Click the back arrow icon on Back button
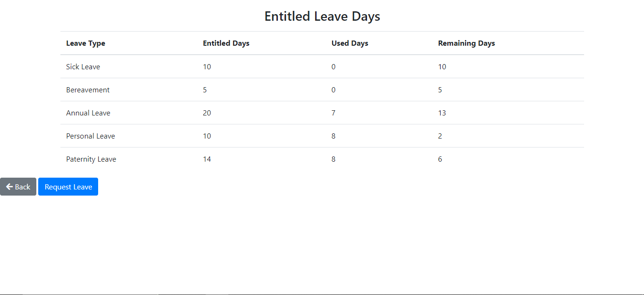Image resolution: width=644 pixels, height=295 pixels. pyautogui.click(x=9, y=187)
